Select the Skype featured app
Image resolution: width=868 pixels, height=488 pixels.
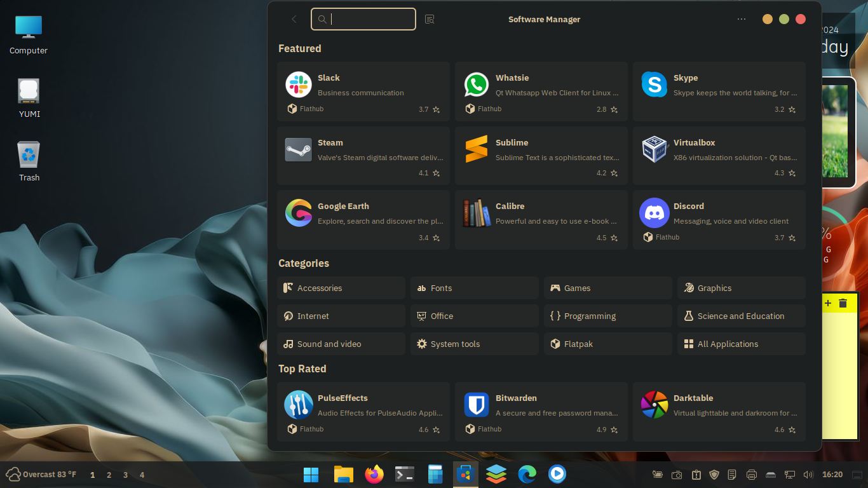tap(719, 91)
